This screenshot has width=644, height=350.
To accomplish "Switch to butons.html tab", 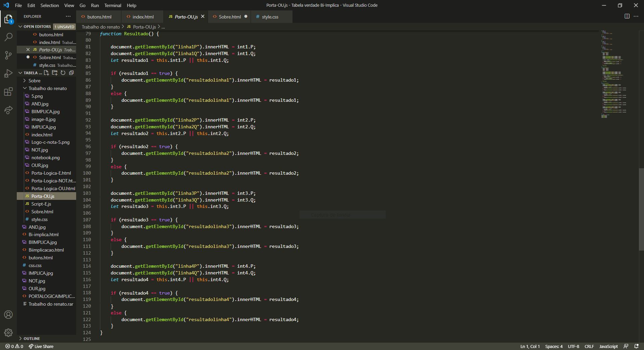I will tap(99, 16).
